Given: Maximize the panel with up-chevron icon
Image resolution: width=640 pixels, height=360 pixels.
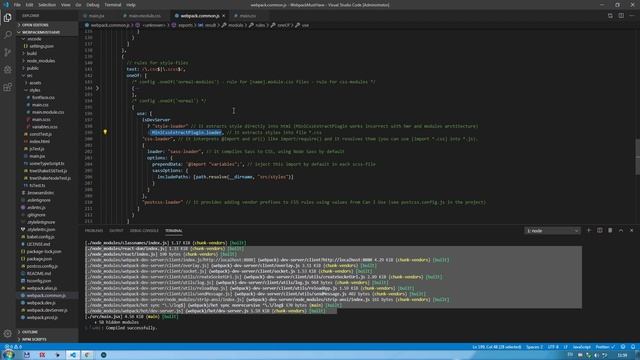Looking at the screenshot, I should coord(621,230).
